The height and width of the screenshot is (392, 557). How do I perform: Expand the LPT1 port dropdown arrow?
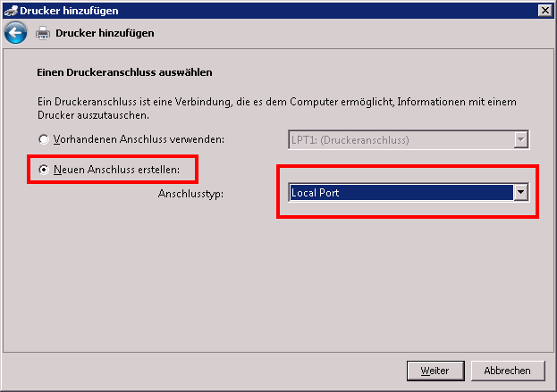tap(520, 139)
